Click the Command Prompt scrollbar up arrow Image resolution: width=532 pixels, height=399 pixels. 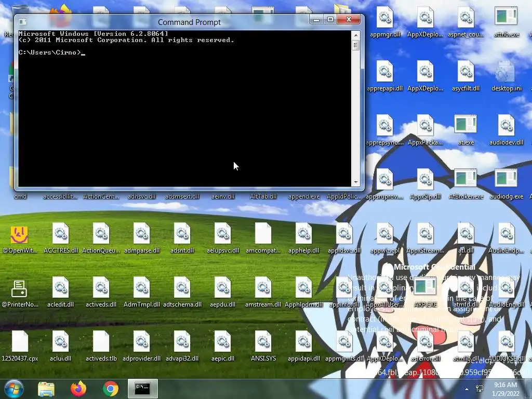(x=355, y=35)
